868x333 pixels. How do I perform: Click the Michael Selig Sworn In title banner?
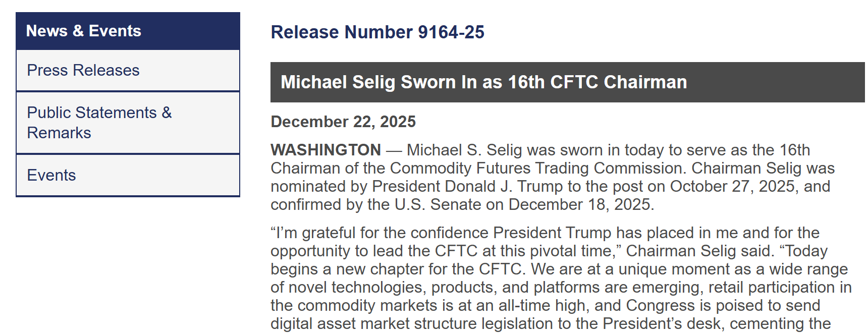coord(483,82)
